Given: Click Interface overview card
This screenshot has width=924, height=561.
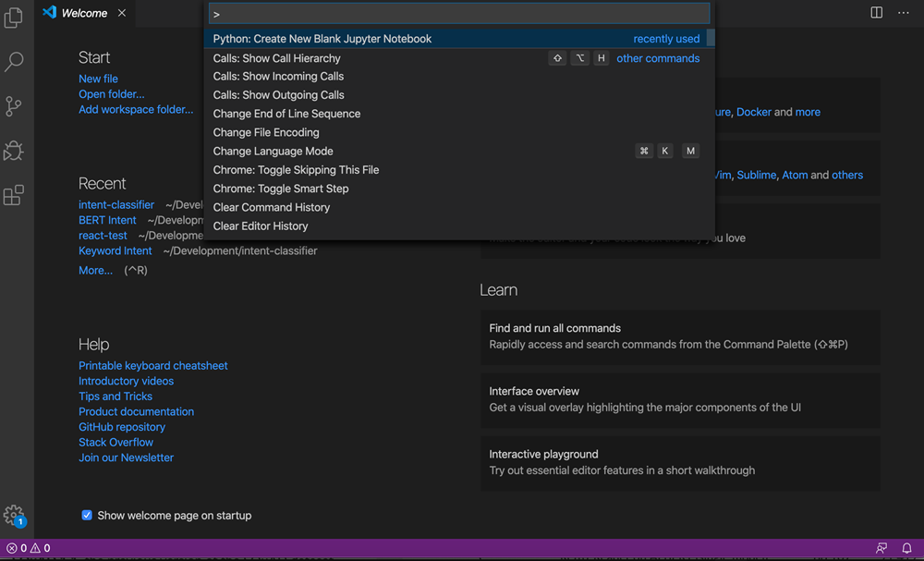Looking at the screenshot, I should pyautogui.click(x=681, y=400).
